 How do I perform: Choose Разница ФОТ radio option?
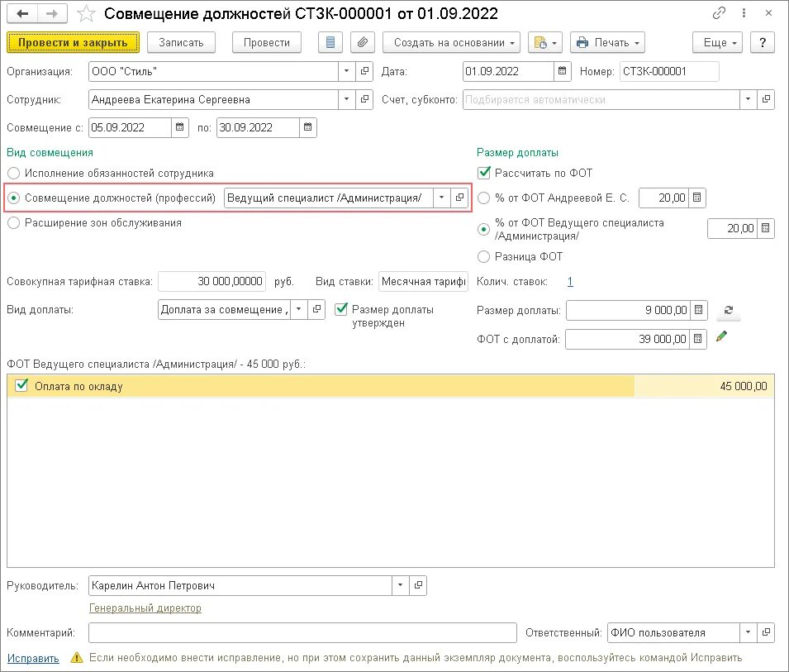483,257
